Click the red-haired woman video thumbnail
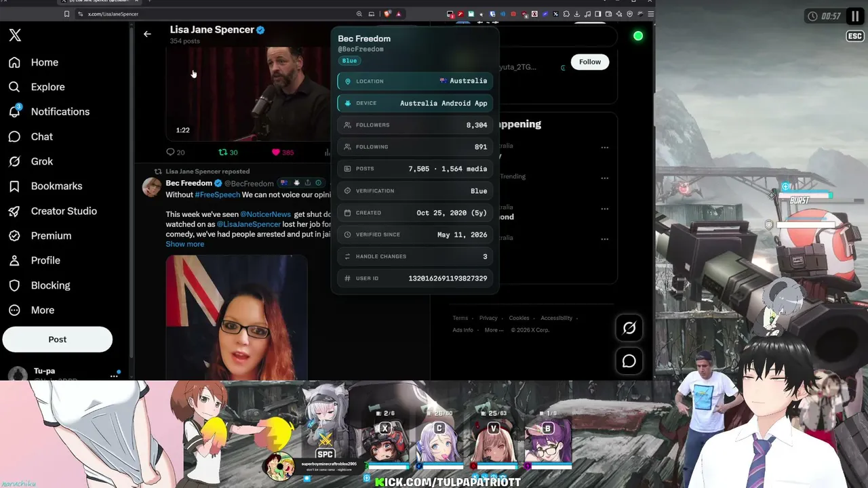868x488 pixels. click(x=237, y=318)
